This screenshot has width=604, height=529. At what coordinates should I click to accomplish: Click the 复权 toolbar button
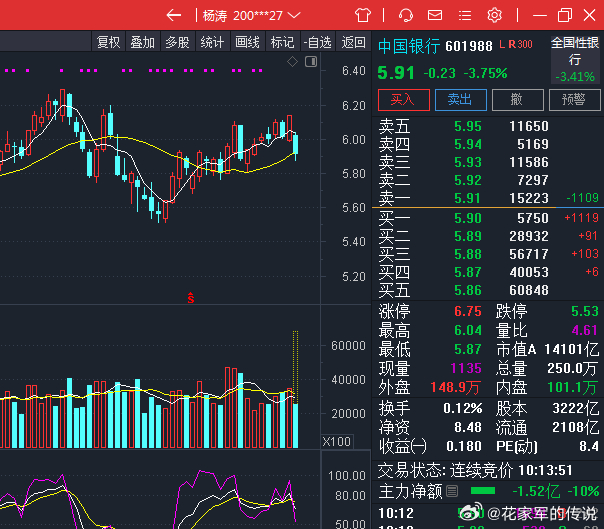[108, 42]
